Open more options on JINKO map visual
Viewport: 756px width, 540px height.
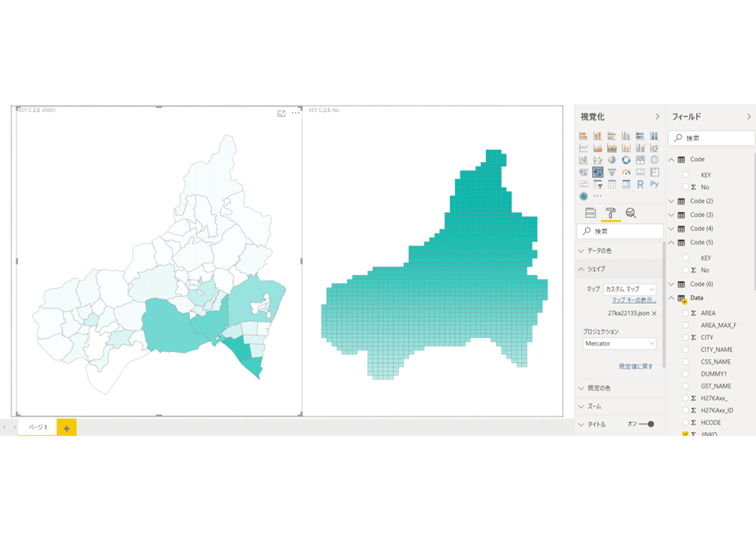click(x=295, y=113)
